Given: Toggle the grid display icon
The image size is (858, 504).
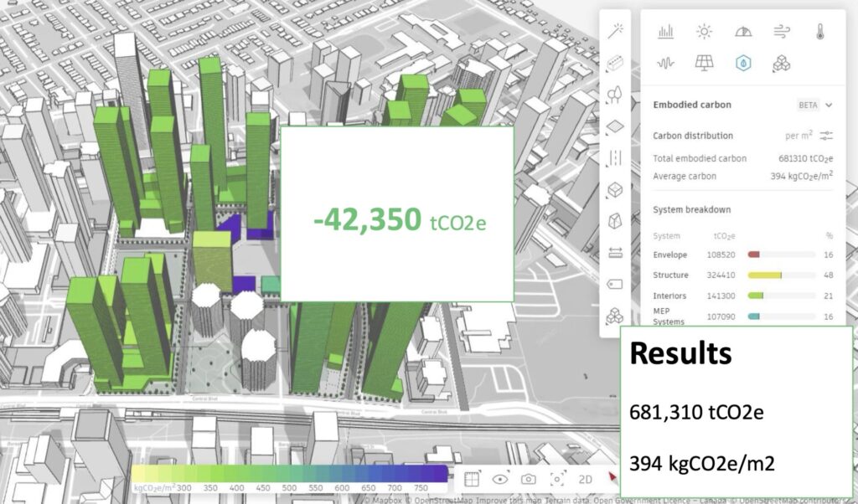Looking at the screenshot, I should tap(473, 479).
